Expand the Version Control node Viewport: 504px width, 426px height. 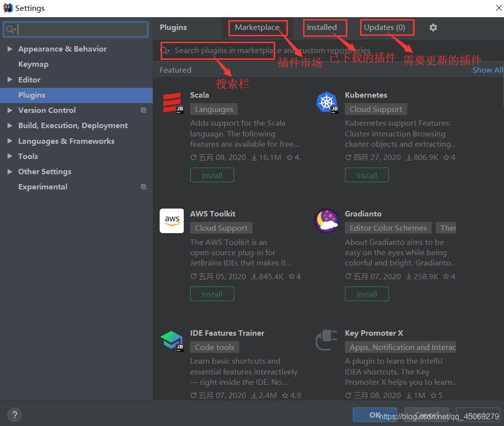[10, 110]
